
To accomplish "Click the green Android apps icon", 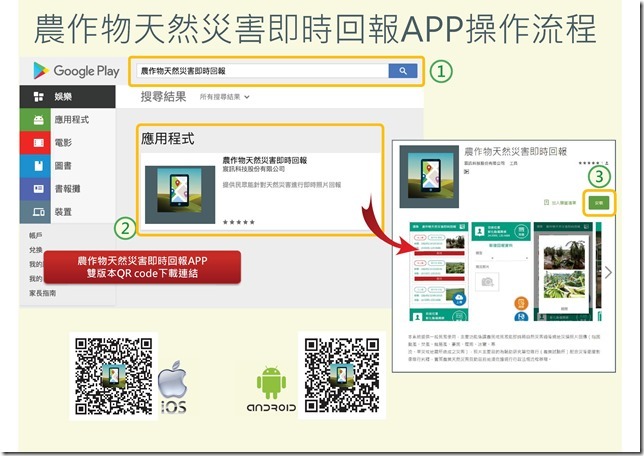I will coord(39,120).
